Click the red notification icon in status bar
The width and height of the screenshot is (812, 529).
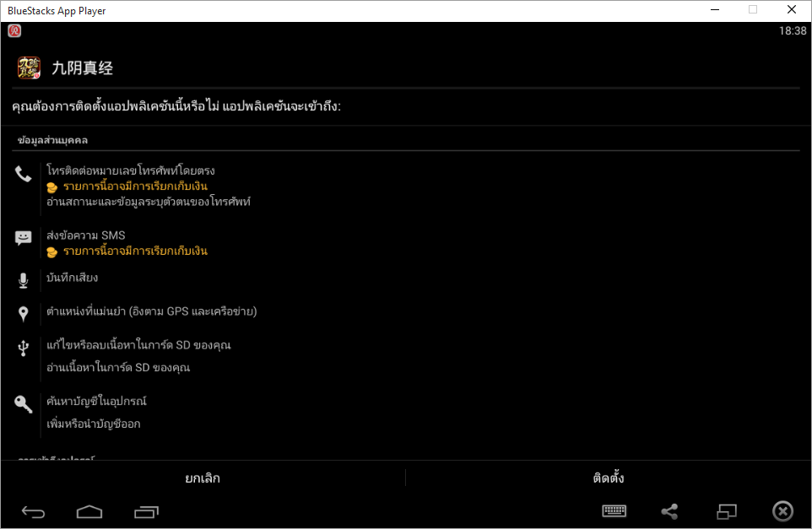14,31
